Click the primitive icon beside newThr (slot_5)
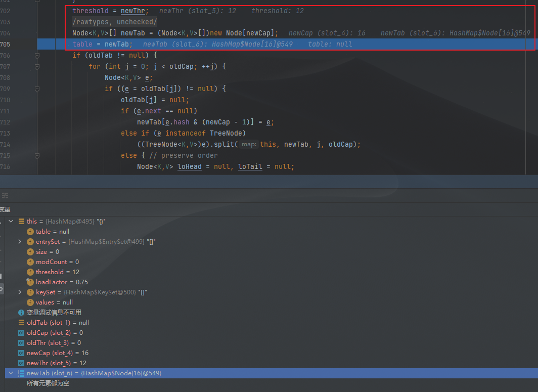Screen dimensions: 538x392 click(21, 363)
